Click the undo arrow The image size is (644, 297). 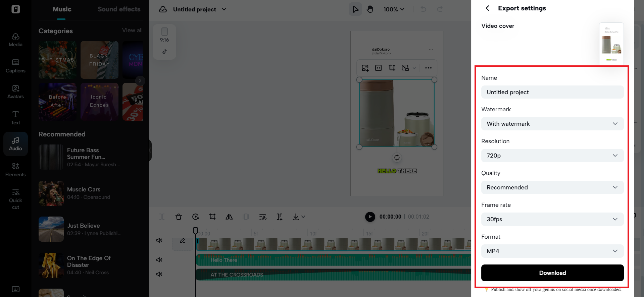pos(424,9)
